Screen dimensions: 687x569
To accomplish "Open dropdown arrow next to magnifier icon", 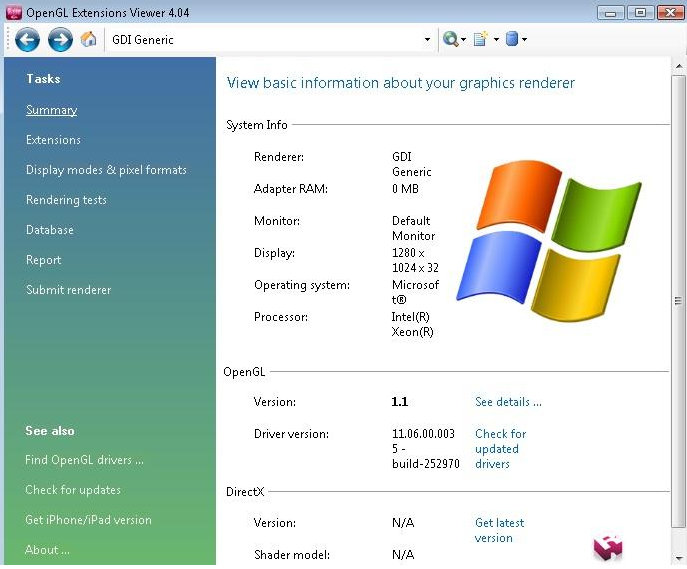I will 463,39.
